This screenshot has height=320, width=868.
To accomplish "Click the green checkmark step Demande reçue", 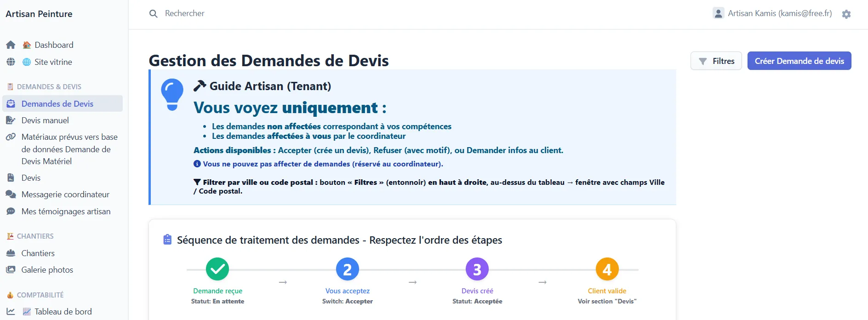I will [x=217, y=269].
